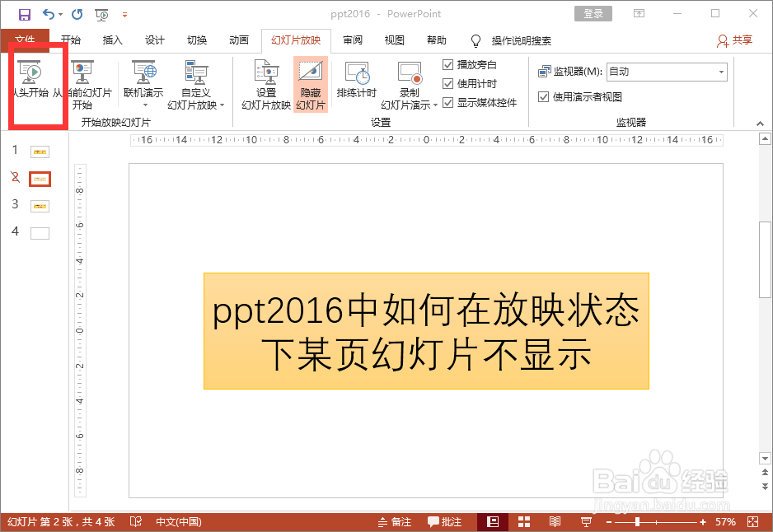
Task: Start Rehearse Timings (排练计时)
Action: 357,79
